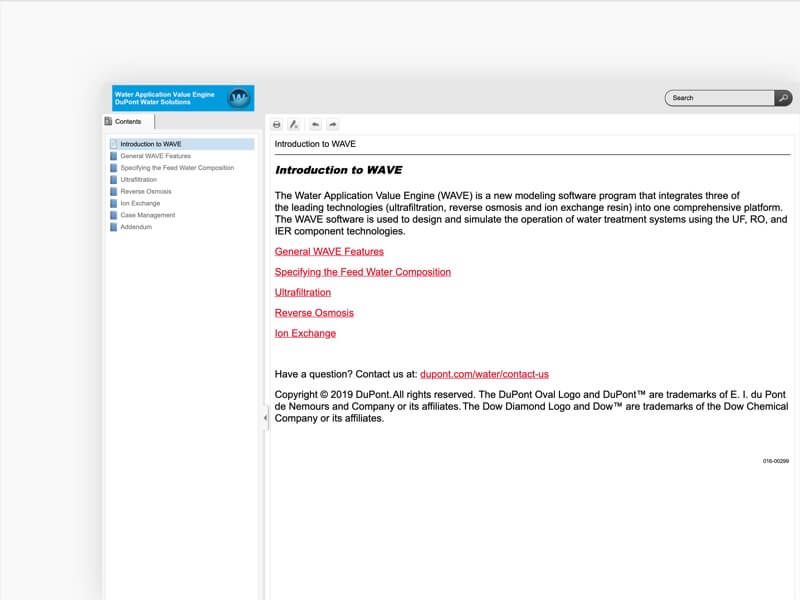Click inside the Search text field
This screenshot has width=800, height=600.
[720, 98]
